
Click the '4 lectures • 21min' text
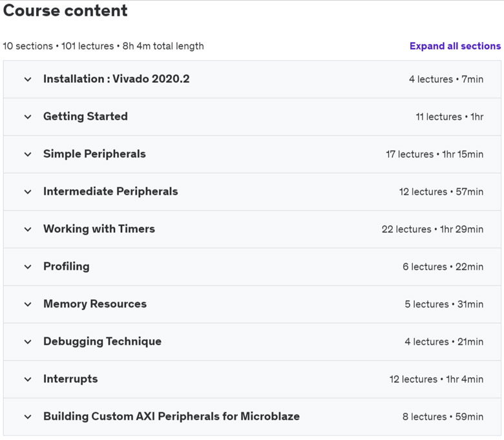tap(444, 342)
